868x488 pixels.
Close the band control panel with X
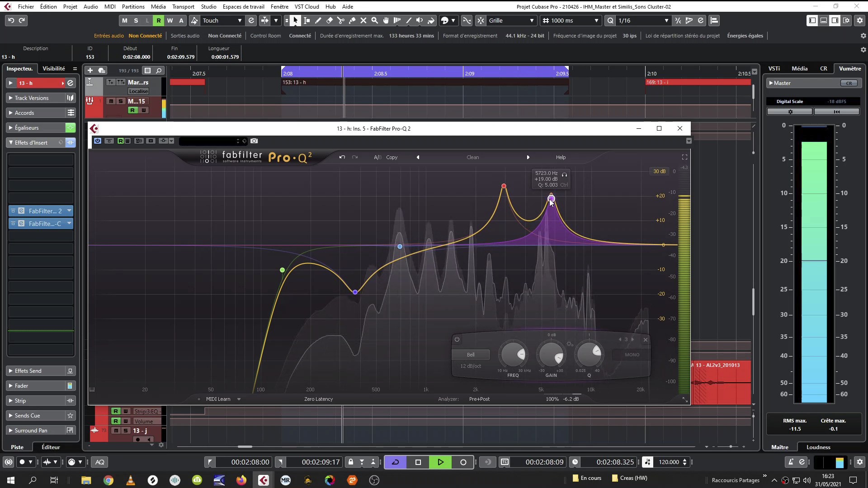[646, 340]
